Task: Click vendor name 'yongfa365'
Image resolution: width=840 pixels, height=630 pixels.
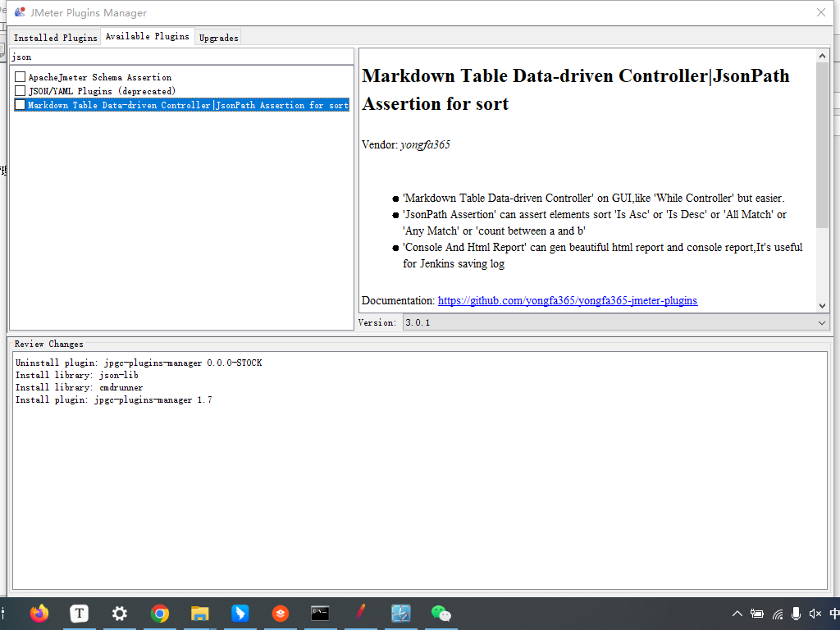Action: (x=425, y=144)
